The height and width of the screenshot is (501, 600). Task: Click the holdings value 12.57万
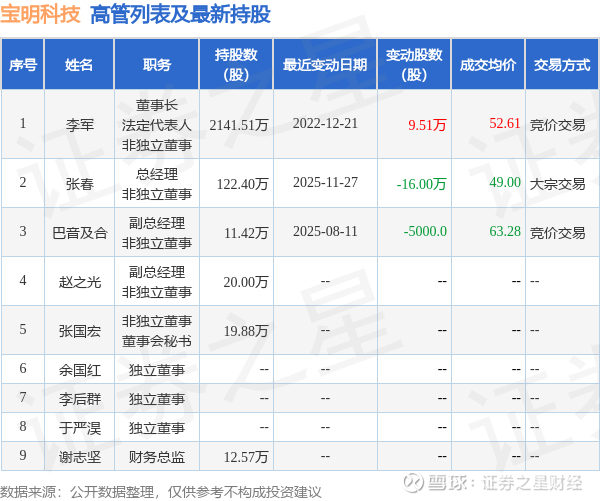click(x=246, y=457)
